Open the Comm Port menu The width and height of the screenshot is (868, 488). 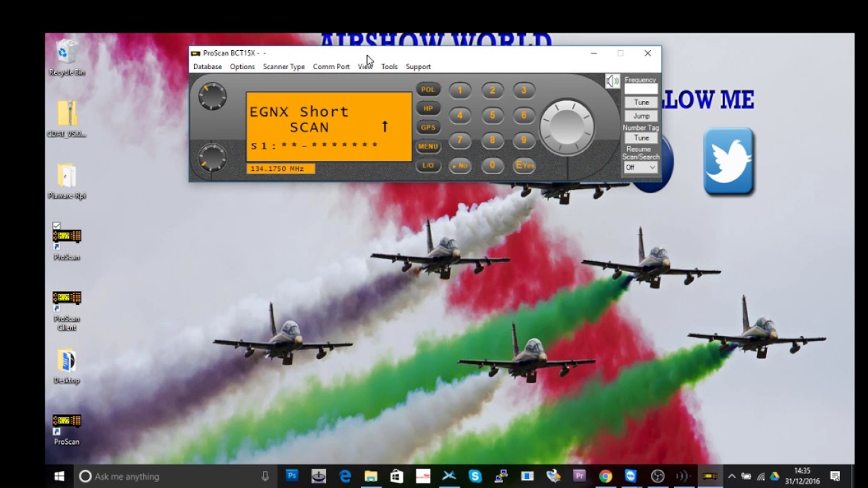click(x=331, y=66)
